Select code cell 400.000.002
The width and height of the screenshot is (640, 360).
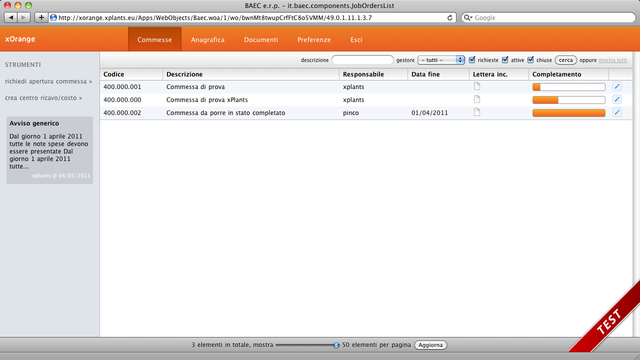tap(122, 113)
